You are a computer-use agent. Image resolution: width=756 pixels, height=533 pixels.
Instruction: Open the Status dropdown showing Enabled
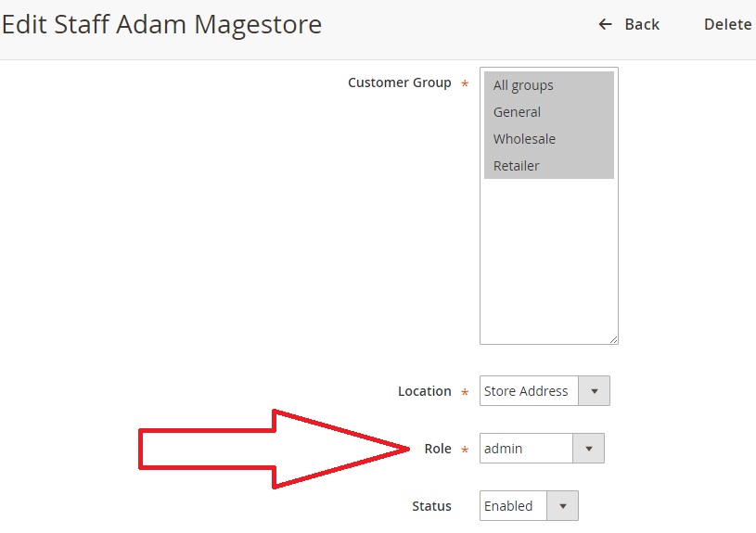tap(513, 506)
